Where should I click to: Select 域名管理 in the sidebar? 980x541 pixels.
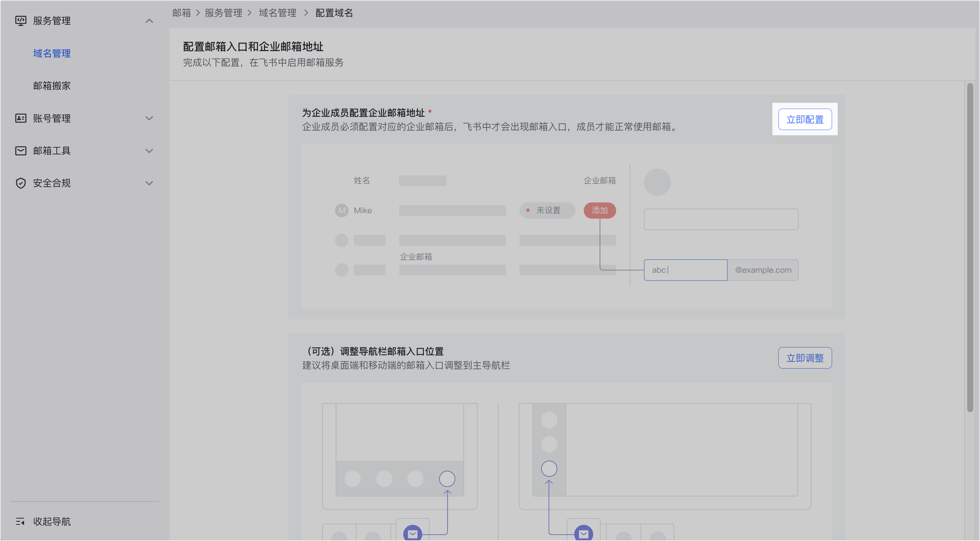(x=52, y=53)
